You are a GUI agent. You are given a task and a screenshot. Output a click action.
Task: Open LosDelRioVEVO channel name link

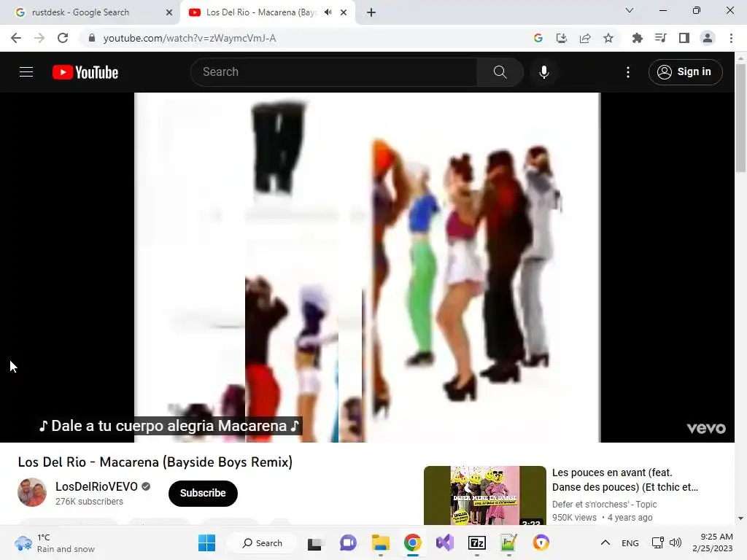coord(96,486)
